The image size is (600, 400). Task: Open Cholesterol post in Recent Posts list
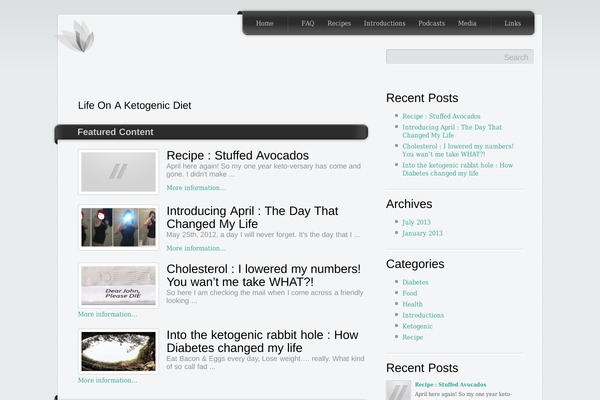coord(458,150)
